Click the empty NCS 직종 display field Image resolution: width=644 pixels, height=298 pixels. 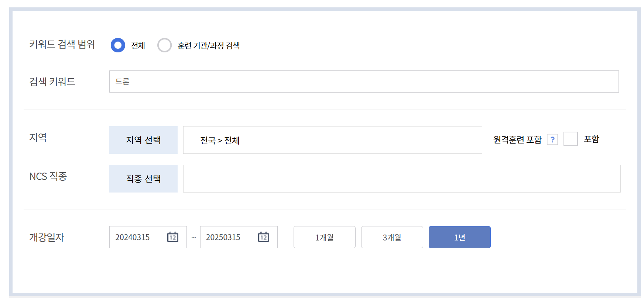pos(402,179)
